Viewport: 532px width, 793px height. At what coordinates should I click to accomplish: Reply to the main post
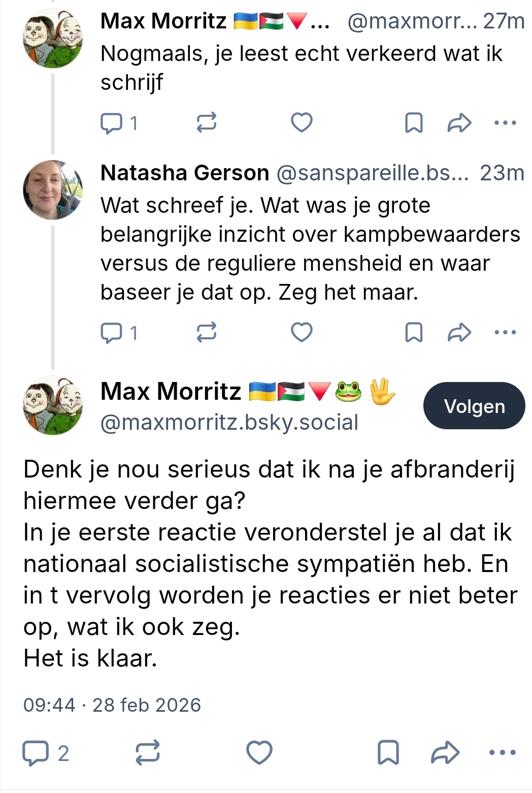coord(36,753)
